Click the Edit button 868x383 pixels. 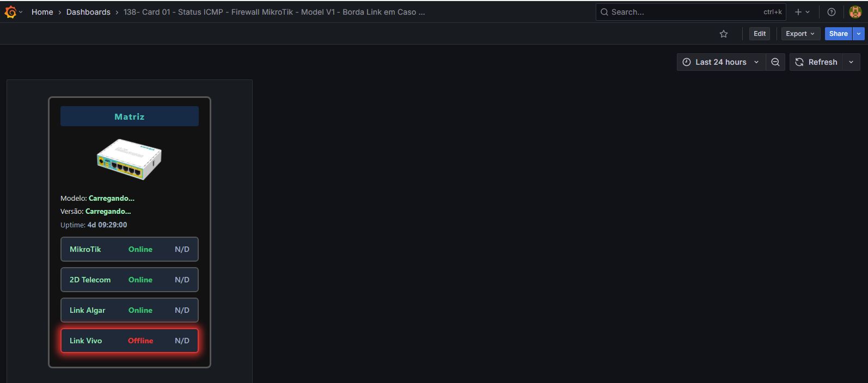pos(760,34)
